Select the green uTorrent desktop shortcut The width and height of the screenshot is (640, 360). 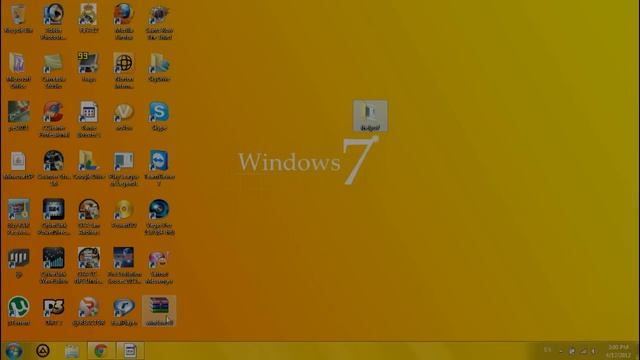[18, 311]
